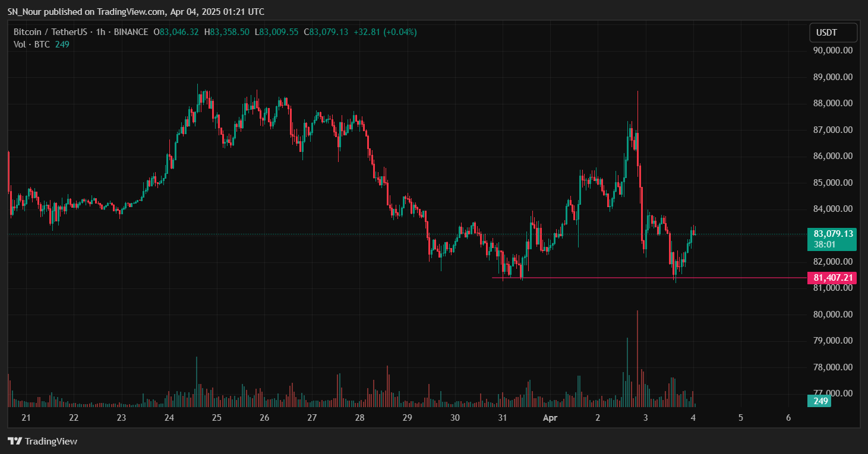Select the red horizontal support line
The image size is (868, 454).
649,278
